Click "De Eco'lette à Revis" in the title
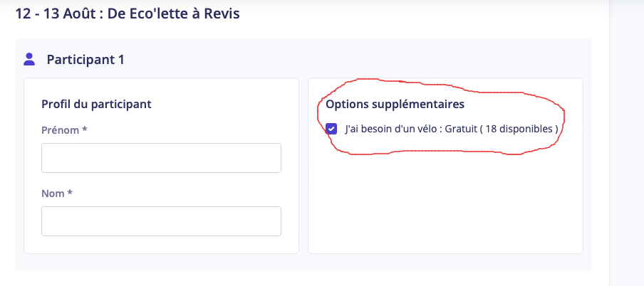 [x=174, y=14]
